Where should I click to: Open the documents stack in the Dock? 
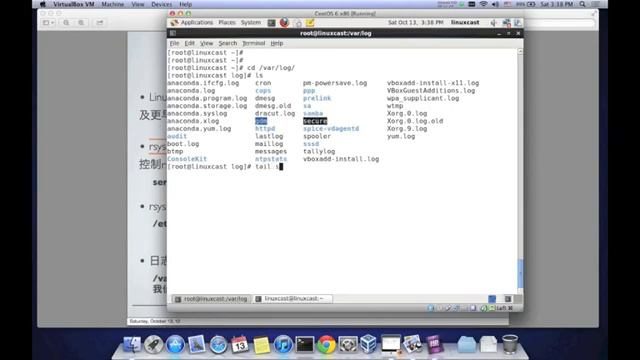pos(489,344)
